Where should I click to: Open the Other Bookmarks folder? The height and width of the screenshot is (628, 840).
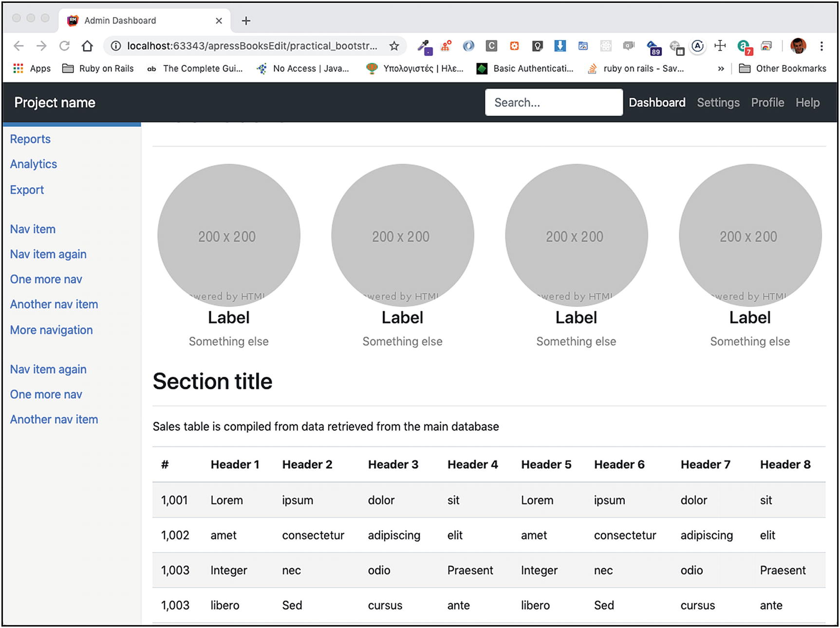point(783,69)
